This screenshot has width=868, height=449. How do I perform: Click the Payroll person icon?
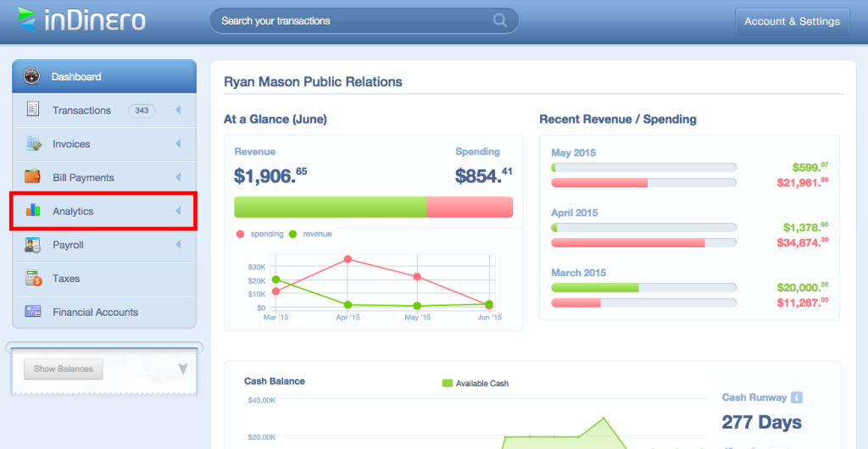click(x=33, y=245)
